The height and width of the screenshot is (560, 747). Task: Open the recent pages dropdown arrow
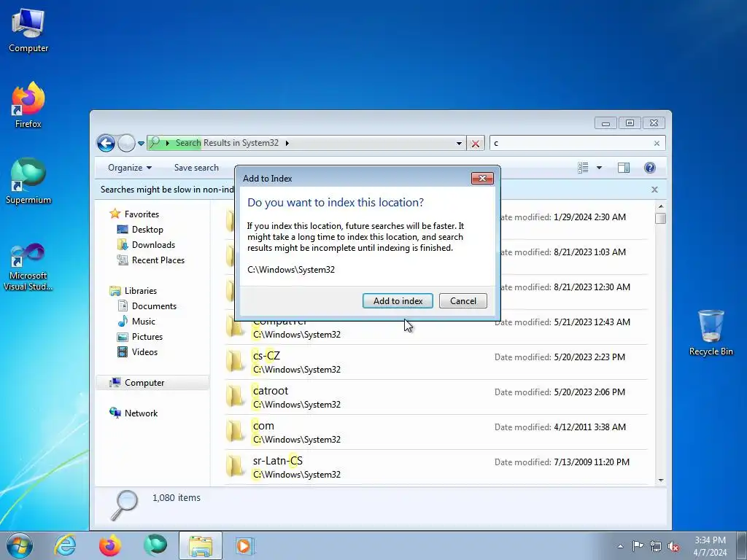(141, 144)
